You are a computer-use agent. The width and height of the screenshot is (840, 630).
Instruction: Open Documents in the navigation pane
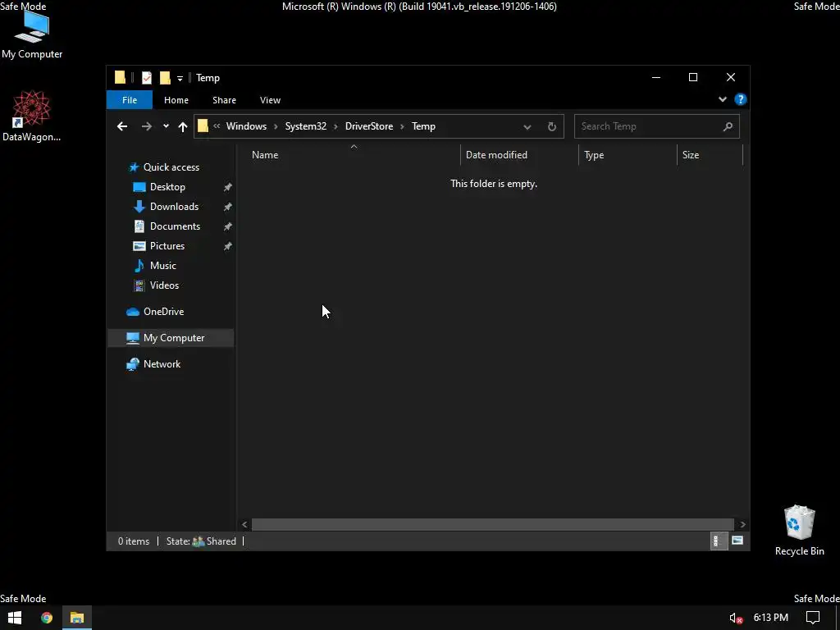tap(176, 226)
